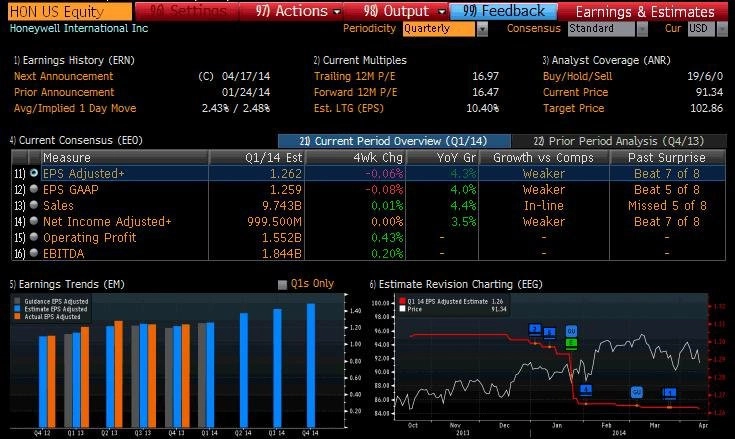Click the HON US Equity ticker field

tap(70, 11)
